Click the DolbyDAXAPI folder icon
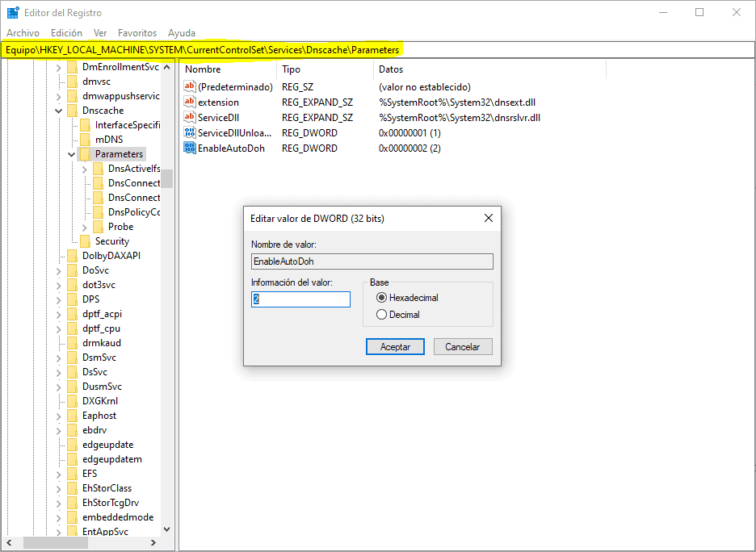This screenshot has height=552, width=756. click(73, 256)
